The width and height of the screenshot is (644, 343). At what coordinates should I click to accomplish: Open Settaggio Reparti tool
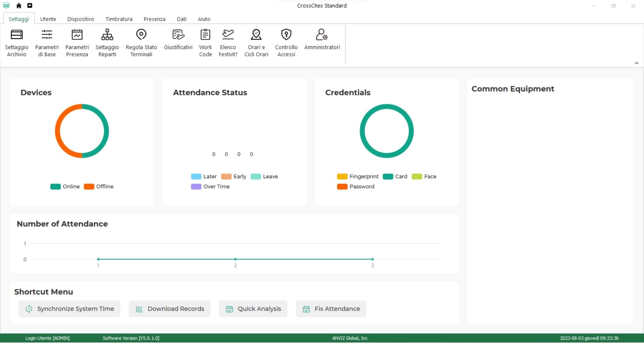pos(107,43)
